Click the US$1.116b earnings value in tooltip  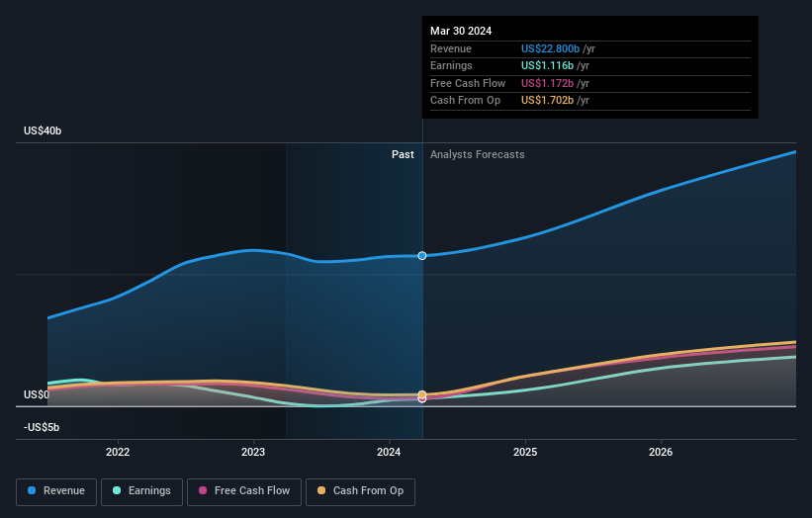click(547, 65)
